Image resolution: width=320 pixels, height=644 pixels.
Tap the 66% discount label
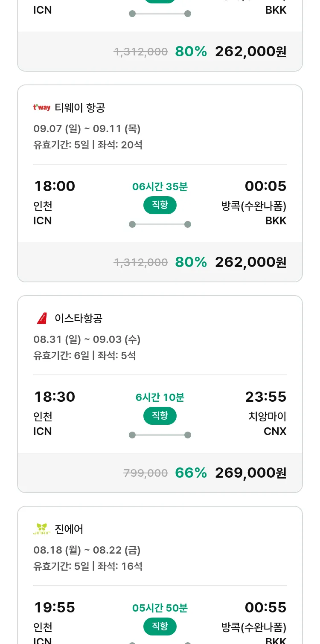(191, 473)
